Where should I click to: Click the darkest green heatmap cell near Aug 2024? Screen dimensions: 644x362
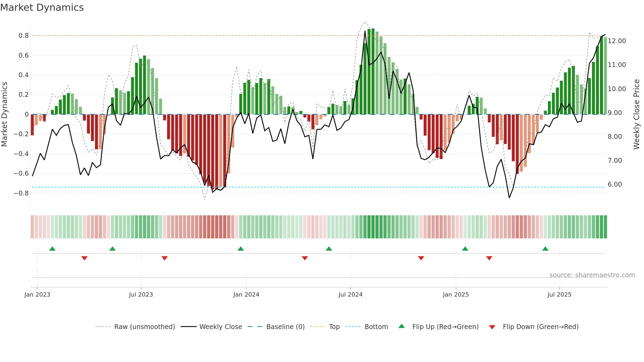[x=369, y=227]
